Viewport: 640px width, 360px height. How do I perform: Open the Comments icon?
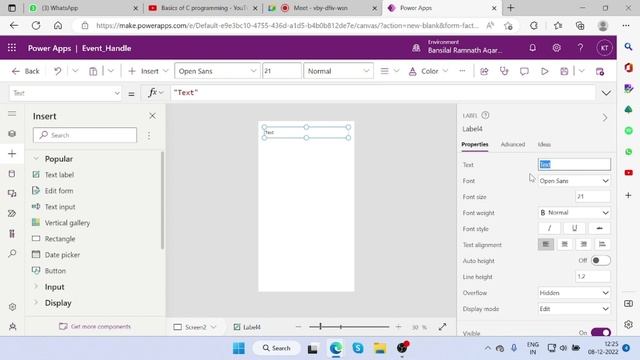click(524, 71)
